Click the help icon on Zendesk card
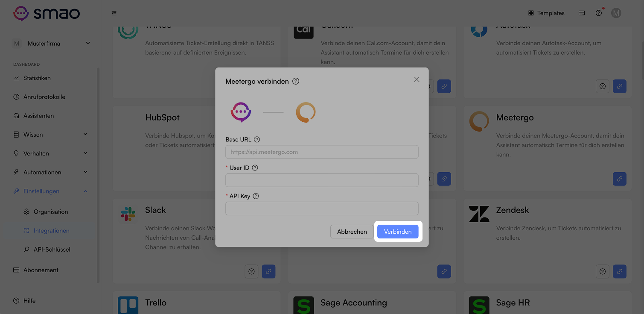The width and height of the screenshot is (644, 314). click(x=603, y=271)
